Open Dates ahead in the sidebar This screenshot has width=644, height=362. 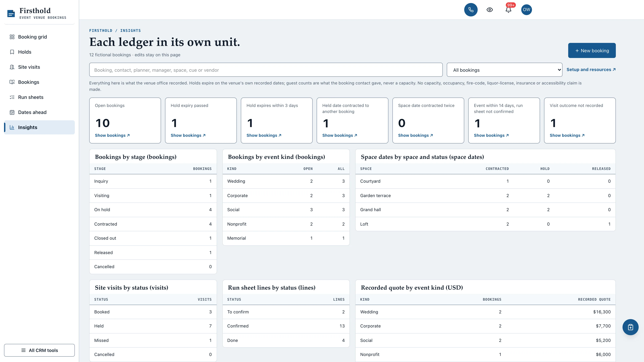click(x=39, y=112)
